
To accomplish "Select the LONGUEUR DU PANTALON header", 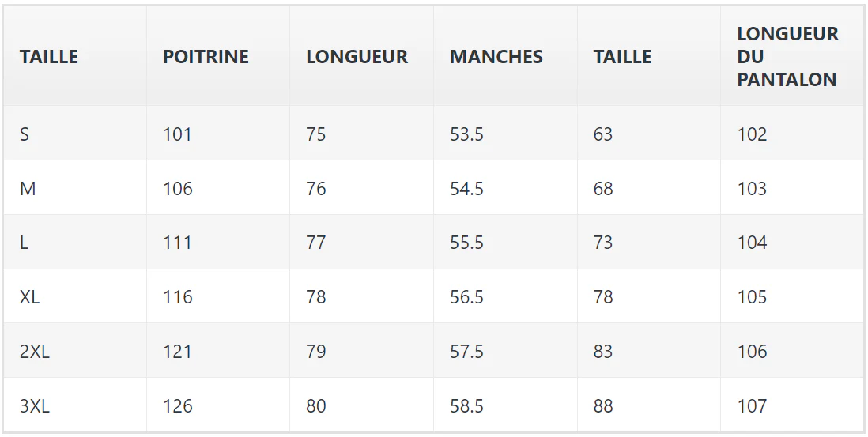I will pos(787,56).
